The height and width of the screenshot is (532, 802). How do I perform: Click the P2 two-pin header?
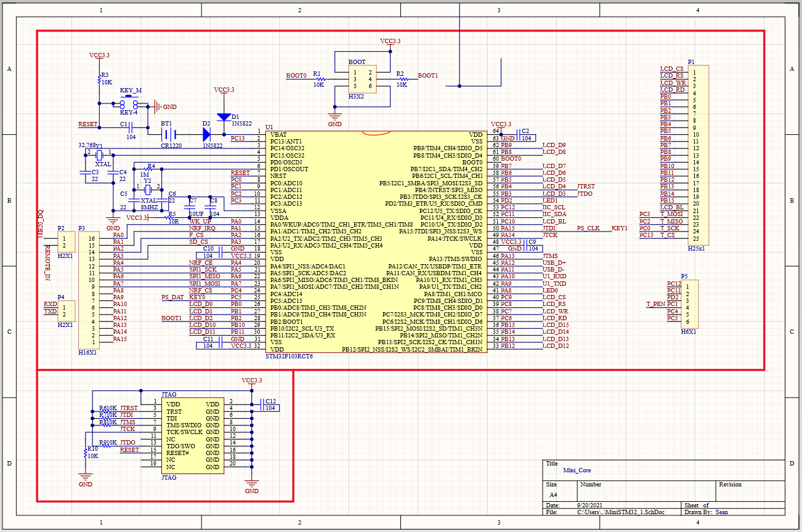point(66,242)
